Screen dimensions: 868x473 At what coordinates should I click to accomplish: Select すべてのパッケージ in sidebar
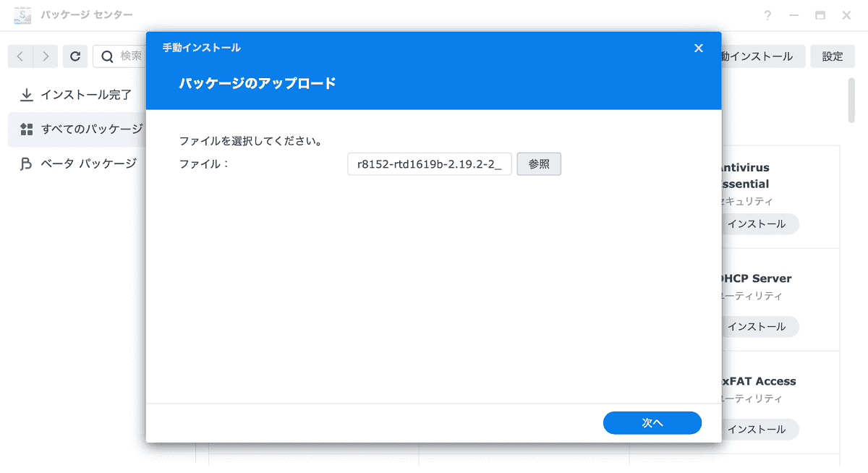click(75, 129)
